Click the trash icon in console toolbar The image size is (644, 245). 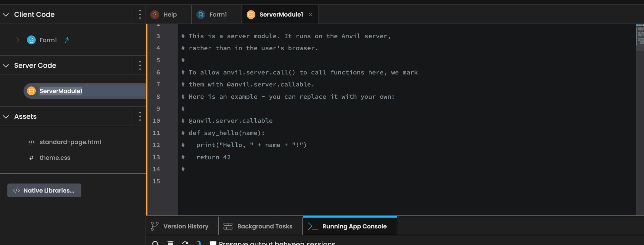(x=171, y=243)
